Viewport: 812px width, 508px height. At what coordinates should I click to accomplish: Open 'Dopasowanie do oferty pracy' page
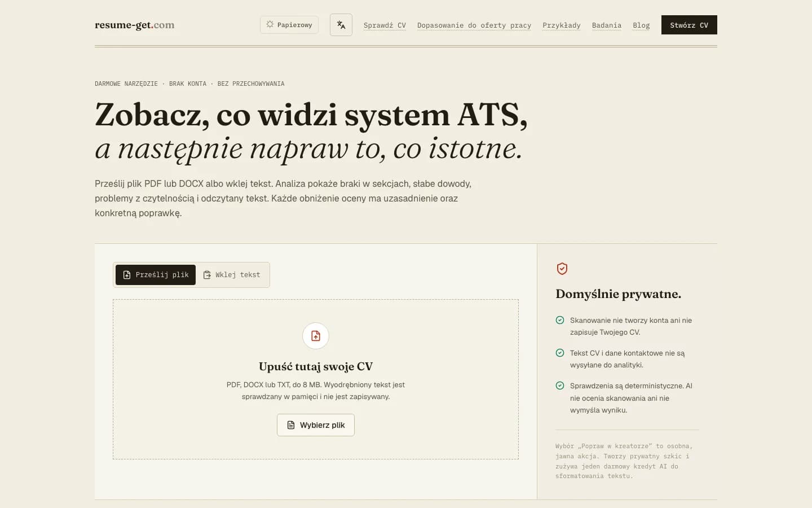[474, 25]
